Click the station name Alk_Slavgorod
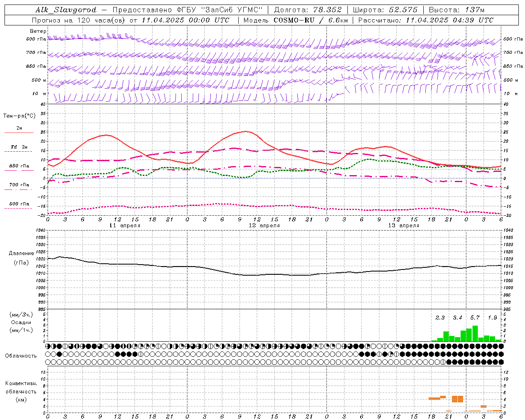Viewport: 525px width, 420px height. click(66, 10)
